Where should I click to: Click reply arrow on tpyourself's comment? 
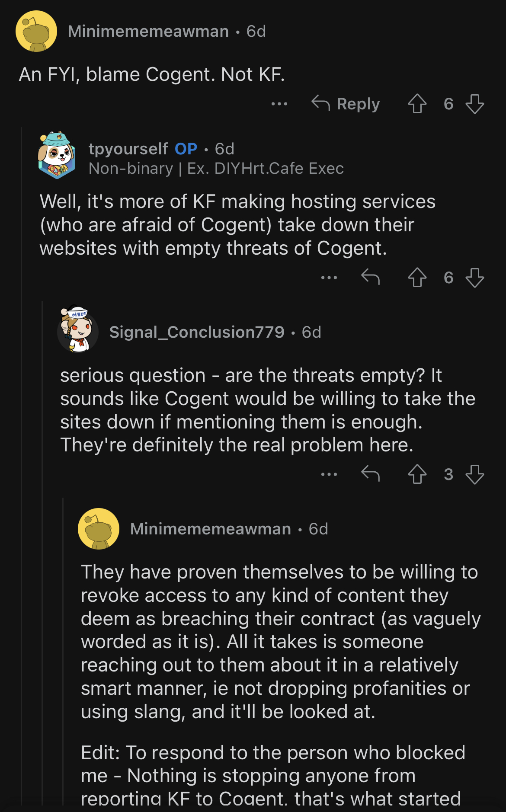(370, 277)
